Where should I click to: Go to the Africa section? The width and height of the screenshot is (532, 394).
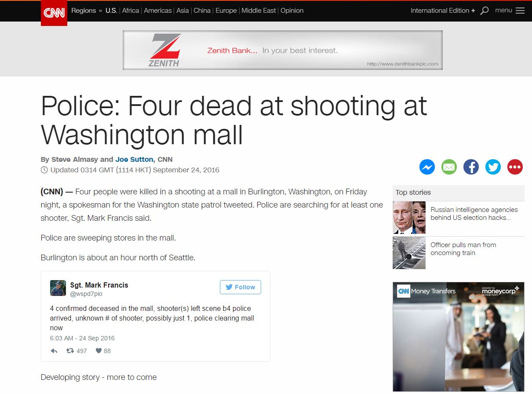(131, 11)
